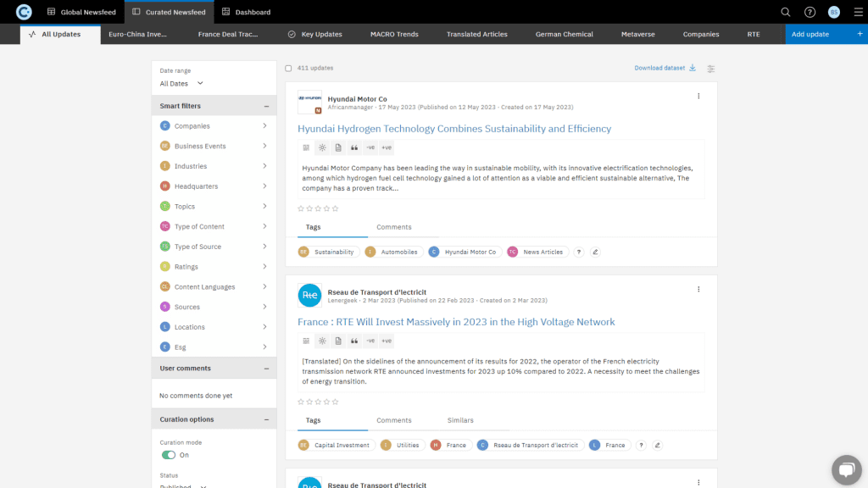Click the Download dataset link

[659, 68]
